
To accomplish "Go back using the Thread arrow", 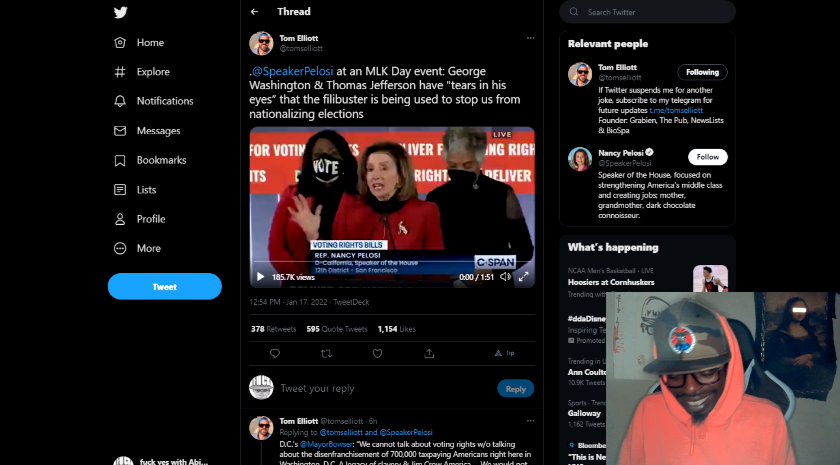I will (255, 12).
